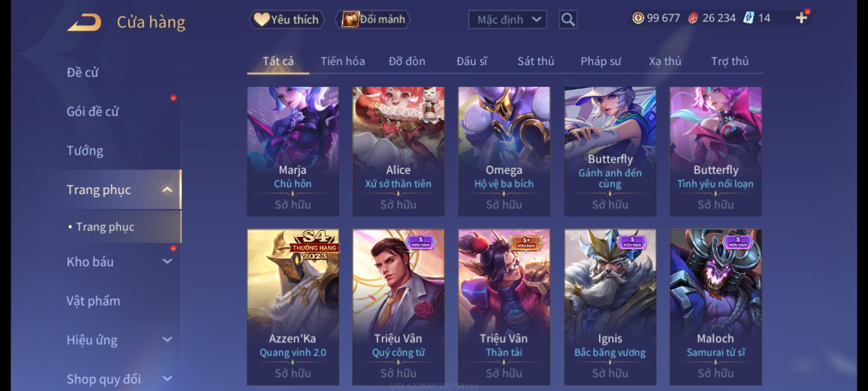The width and height of the screenshot is (868, 391).
Task: Select Azzen'Ka Quang vinh 2.0 skin
Action: 293,307
